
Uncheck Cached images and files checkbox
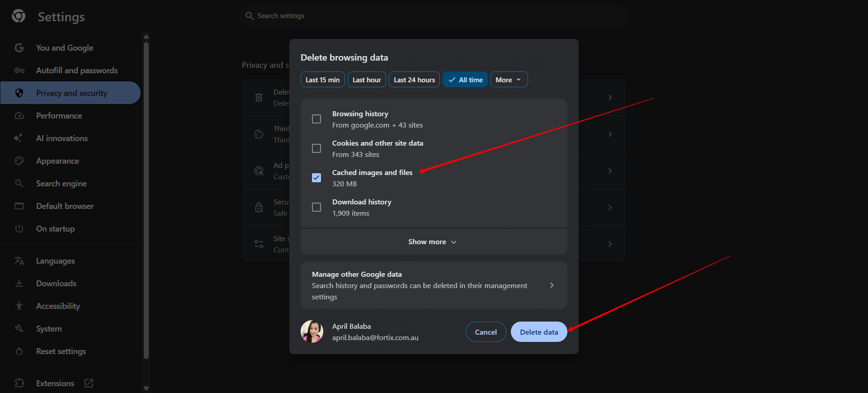click(x=316, y=178)
